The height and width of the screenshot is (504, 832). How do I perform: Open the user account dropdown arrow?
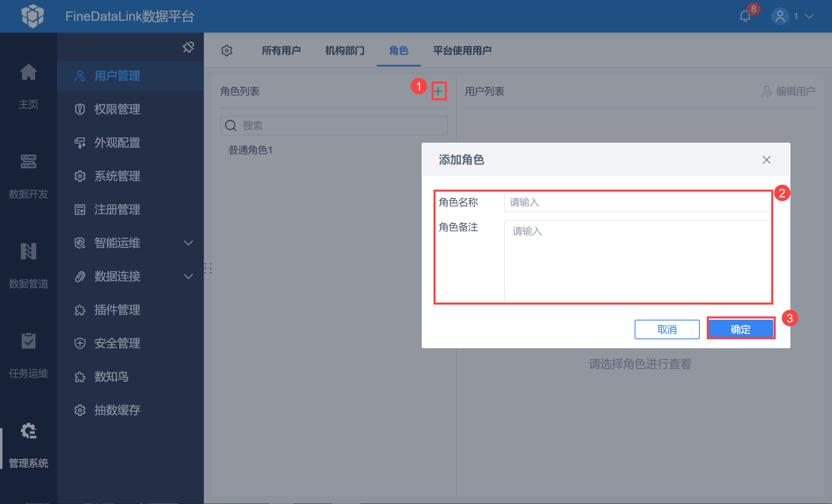point(809,16)
